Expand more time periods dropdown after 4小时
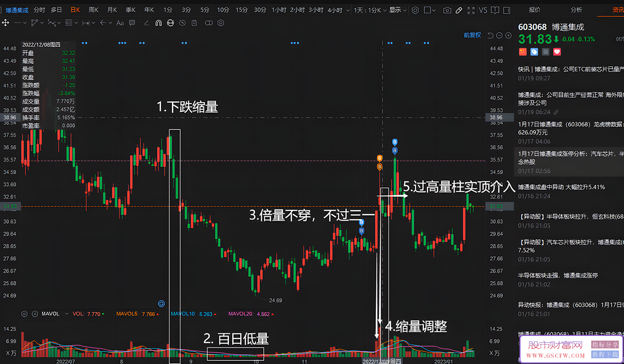624x364 pixels. click(x=348, y=10)
